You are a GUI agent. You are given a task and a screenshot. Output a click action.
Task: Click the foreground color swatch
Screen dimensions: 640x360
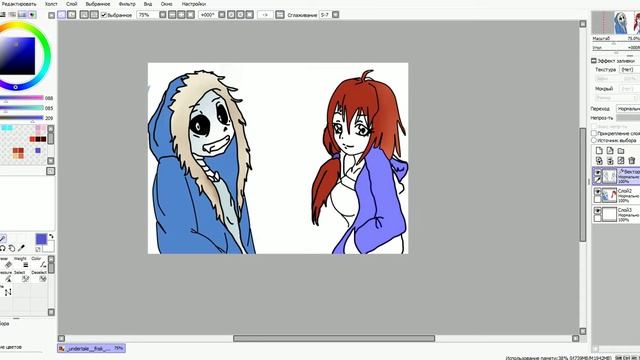[x=41, y=239]
